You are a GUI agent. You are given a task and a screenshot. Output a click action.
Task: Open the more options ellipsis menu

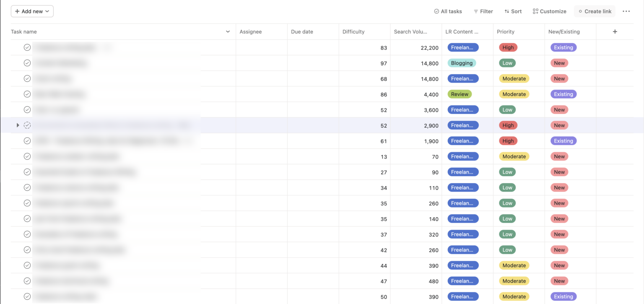coord(626,11)
